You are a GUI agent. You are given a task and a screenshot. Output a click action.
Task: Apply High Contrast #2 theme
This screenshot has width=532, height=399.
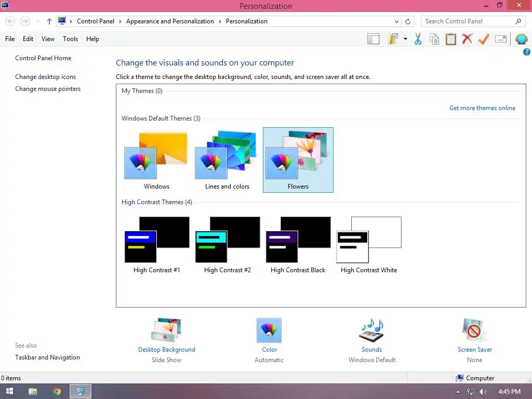(x=228, y=244)
